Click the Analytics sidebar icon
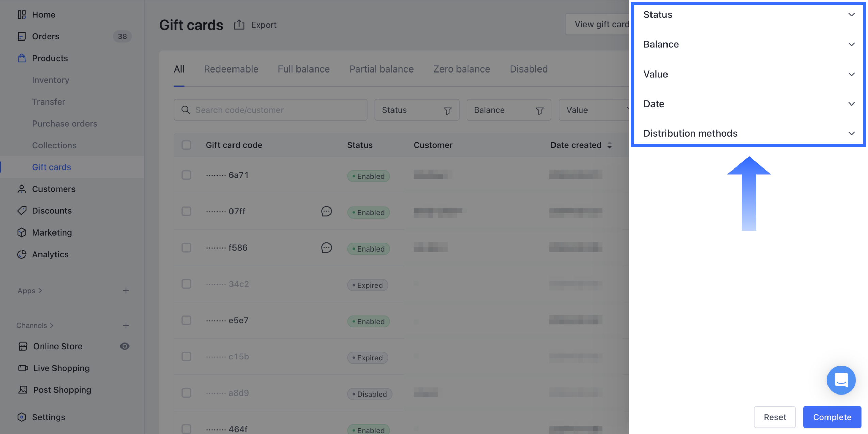868x434 pixels. point(22,254)
